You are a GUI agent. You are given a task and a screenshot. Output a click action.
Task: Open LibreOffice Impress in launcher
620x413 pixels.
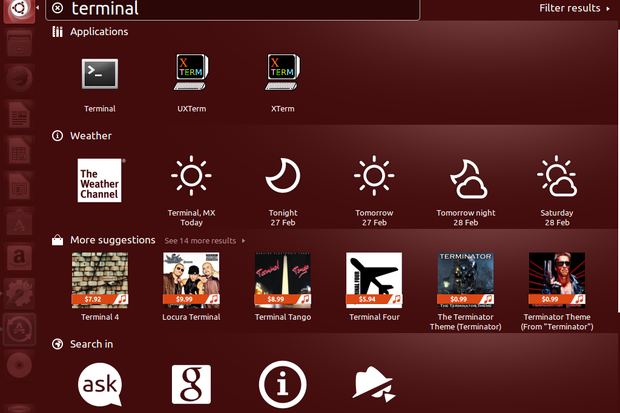(x=19, y=186)
